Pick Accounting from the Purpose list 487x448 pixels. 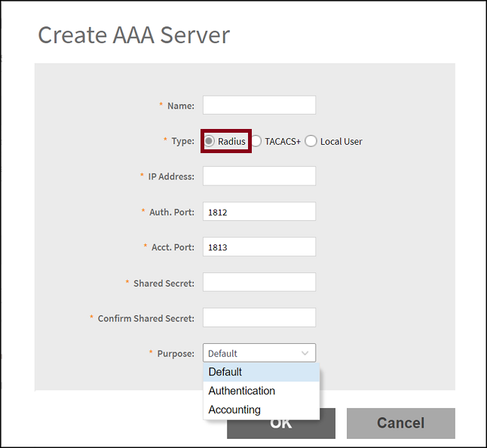click(x=261, y=410)
